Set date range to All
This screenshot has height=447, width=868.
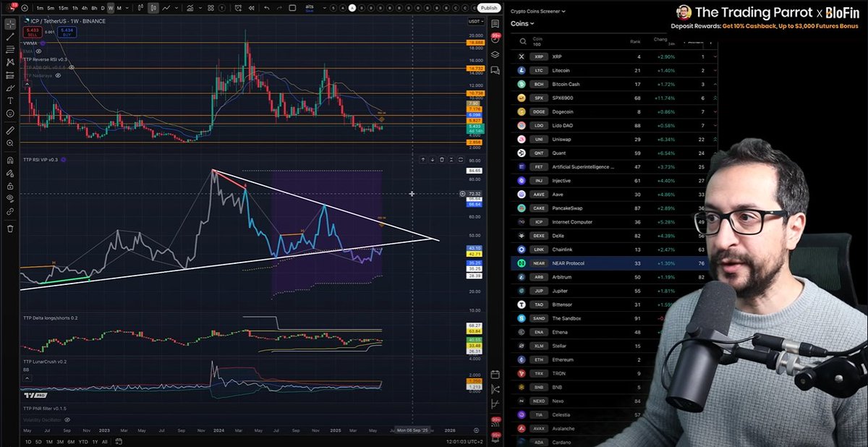click(x=104, y=441)
